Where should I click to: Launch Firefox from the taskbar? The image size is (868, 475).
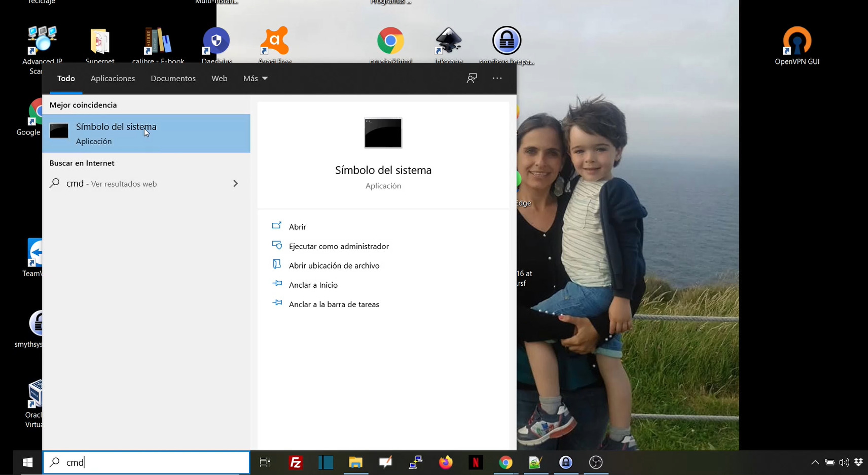point(446,462)
